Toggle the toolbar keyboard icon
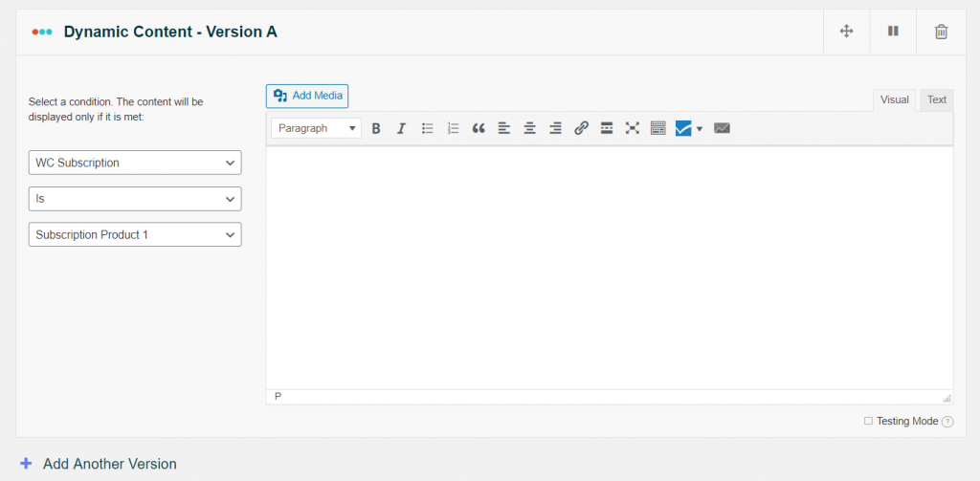 point(658,129)
